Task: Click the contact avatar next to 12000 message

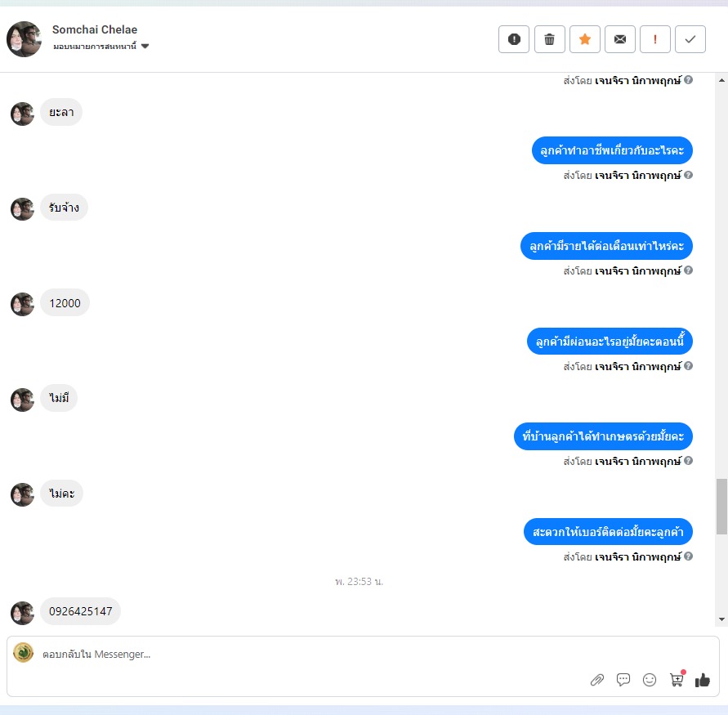Action: [22, 304]
